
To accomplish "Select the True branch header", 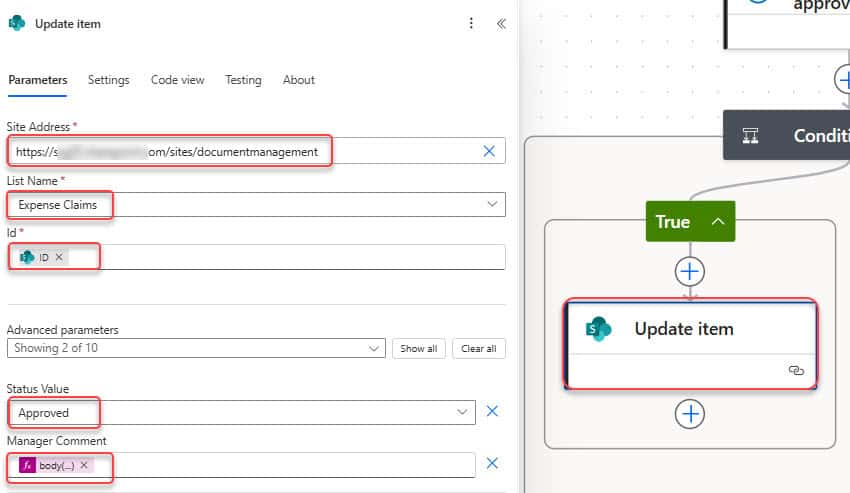I will [x=690, y=221].
